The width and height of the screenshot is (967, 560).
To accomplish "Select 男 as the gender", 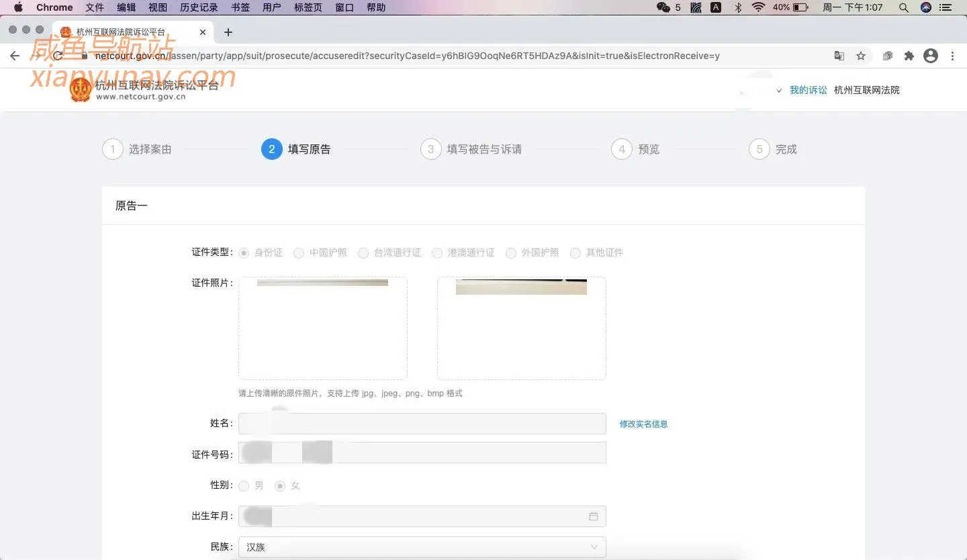I will pos(244,485).
